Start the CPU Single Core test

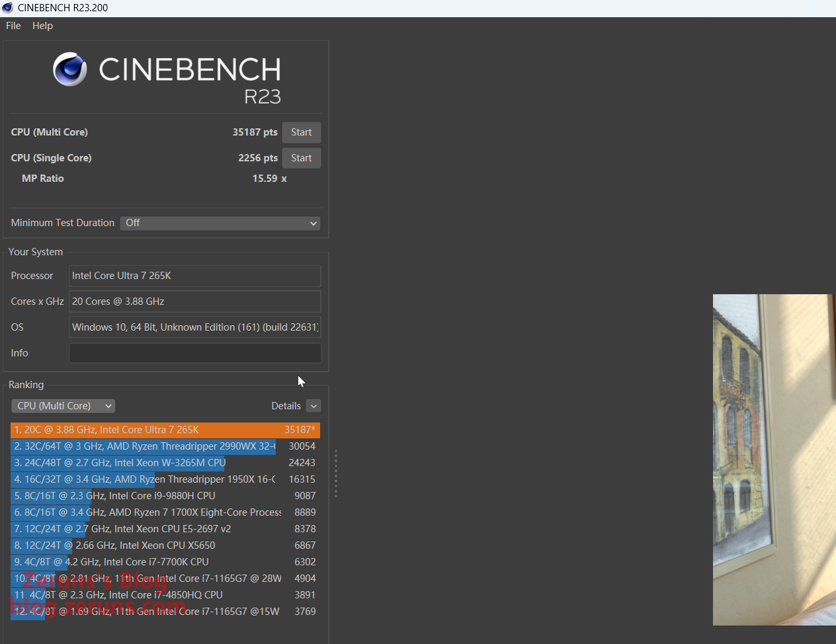302,158
